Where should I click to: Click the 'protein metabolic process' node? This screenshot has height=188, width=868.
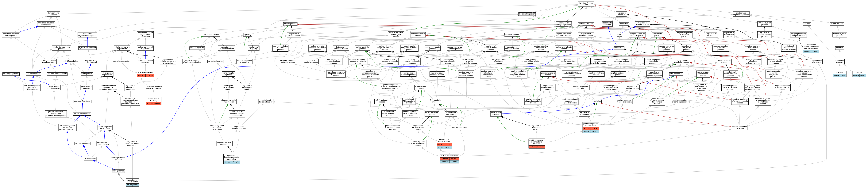[x=548, y=74]
